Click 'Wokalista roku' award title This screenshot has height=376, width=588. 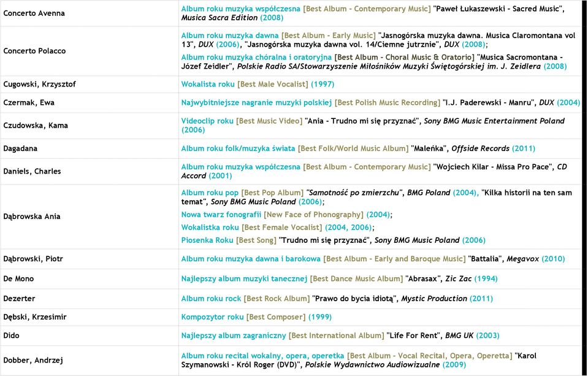208,84
